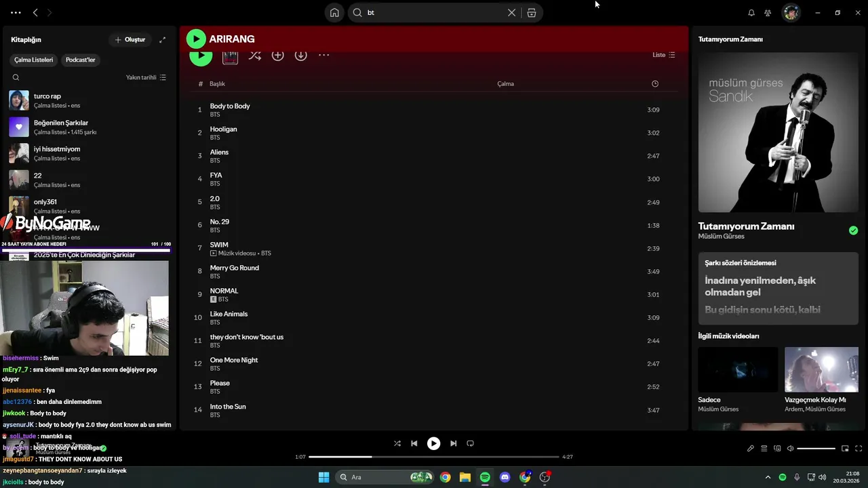Open Discord from the taskbar
The height and width of the screenshot is (488, 868).
(505, 477)
